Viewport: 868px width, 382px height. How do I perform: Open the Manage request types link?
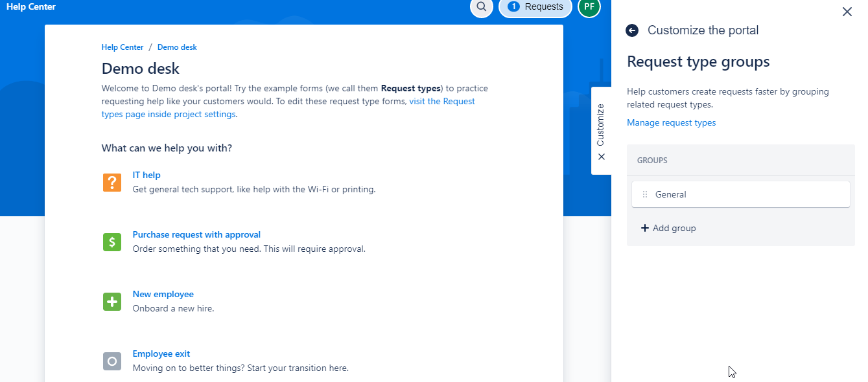coord(671,122)
